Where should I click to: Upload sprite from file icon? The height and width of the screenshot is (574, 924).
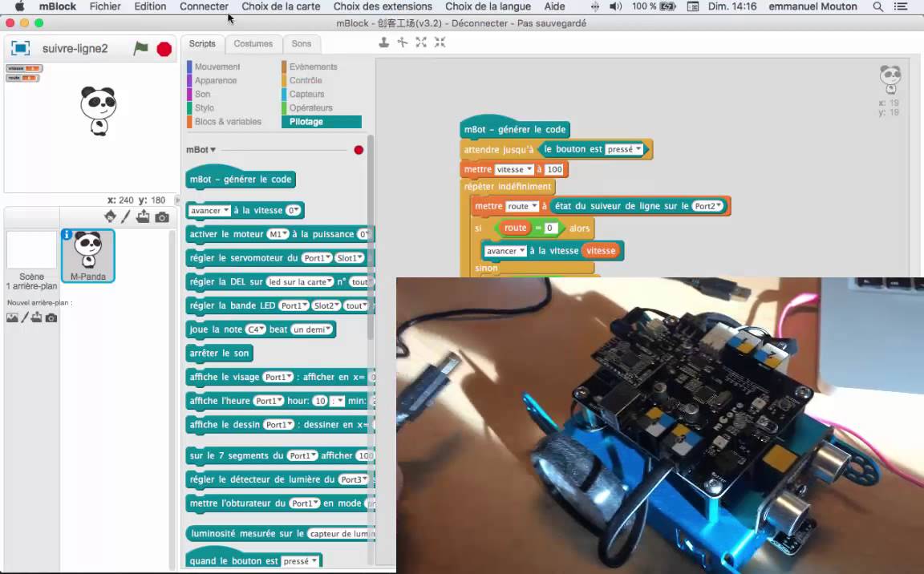(x=143, y=216)
